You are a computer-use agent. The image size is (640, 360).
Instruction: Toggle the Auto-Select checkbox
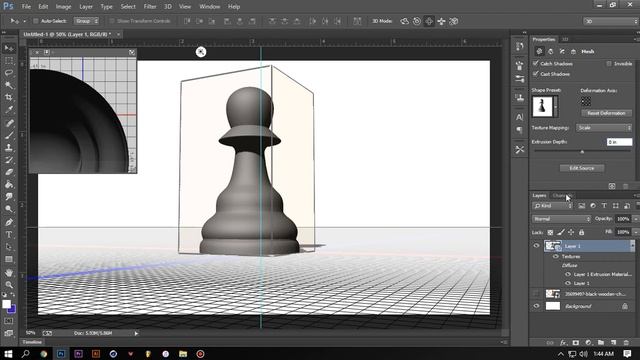[x=36, y=21]
